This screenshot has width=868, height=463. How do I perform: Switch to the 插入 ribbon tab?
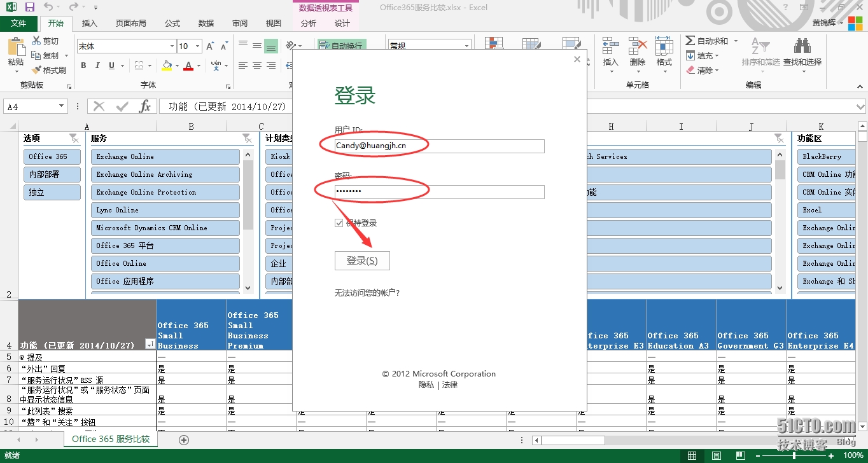coord(90,24)
